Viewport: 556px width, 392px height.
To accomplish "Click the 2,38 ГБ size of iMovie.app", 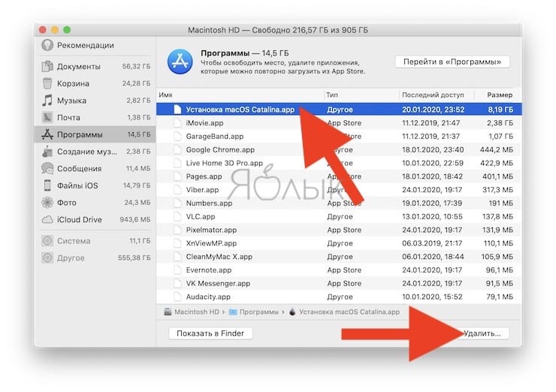I will click(500, 123).
